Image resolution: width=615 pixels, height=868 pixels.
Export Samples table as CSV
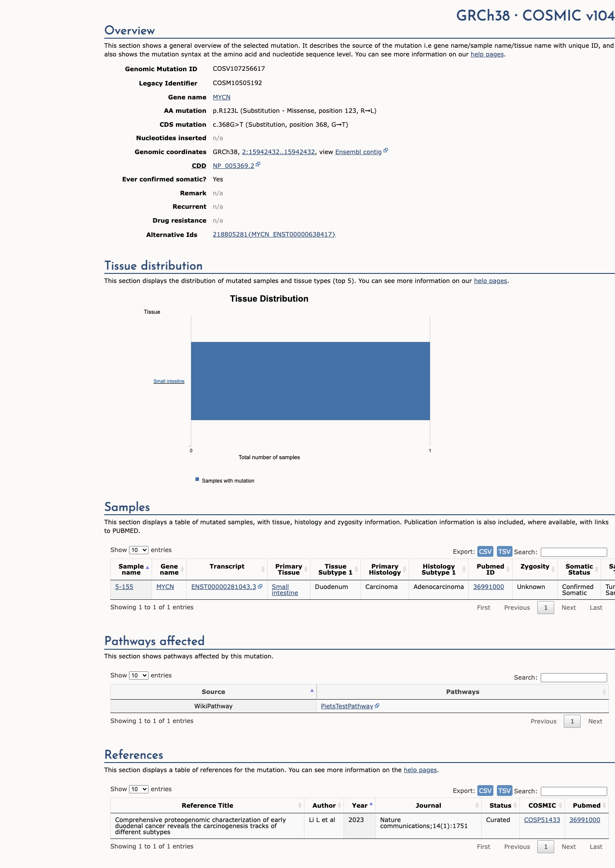485,551
